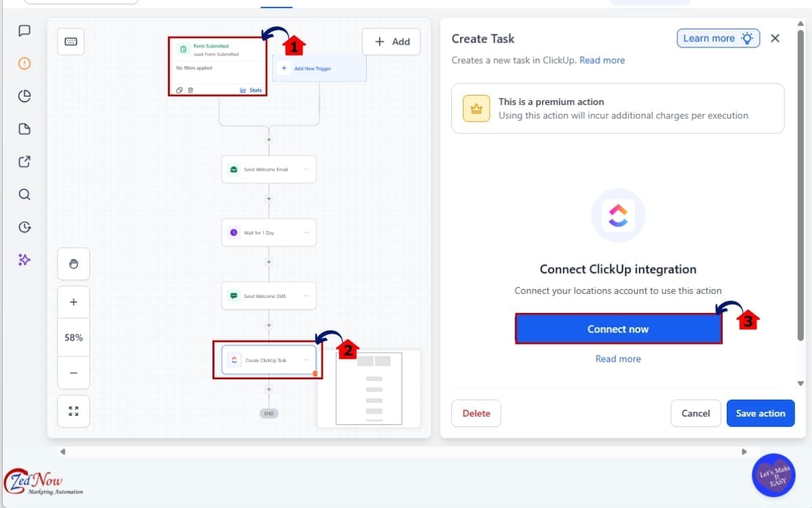Click the workflow minimap thumbnail
The image size is (812, 508).
pyautogui.click(x=369, y=389)
